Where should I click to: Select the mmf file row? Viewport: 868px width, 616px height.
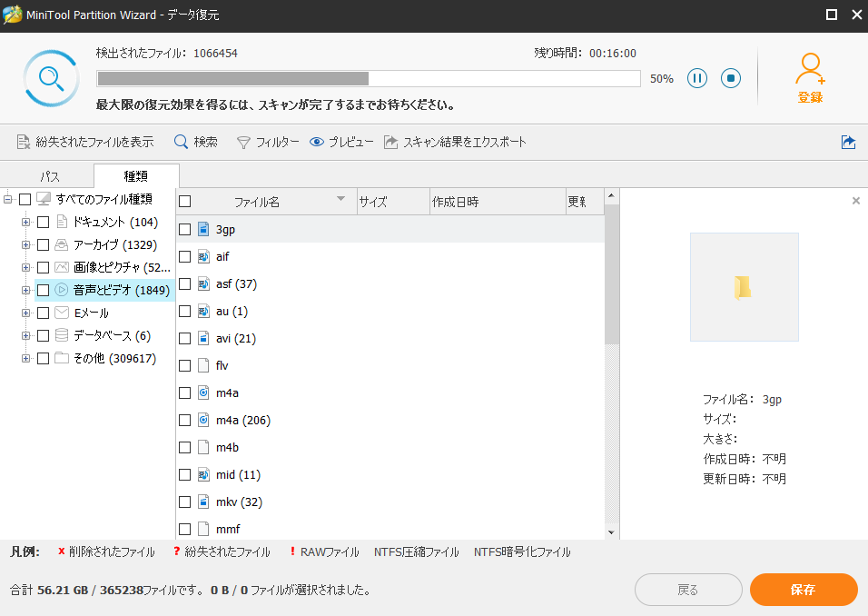[x=390, y=529]
